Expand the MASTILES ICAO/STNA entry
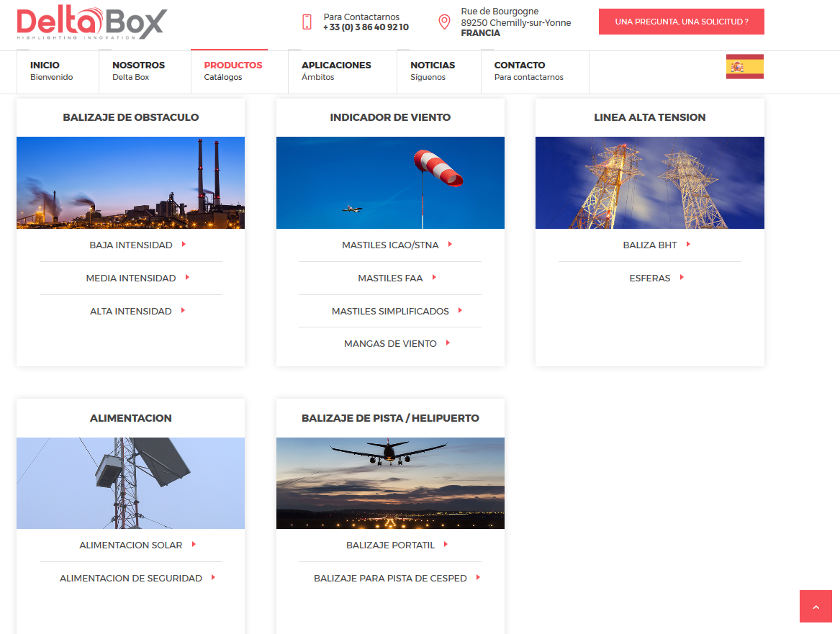The image size is (840, 634). point(390,245)
